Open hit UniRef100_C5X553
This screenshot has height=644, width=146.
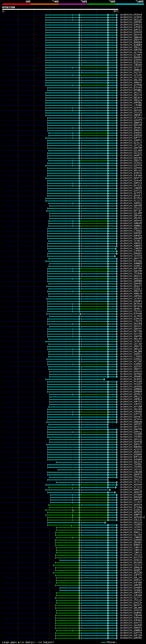click(x=131, y=525)
